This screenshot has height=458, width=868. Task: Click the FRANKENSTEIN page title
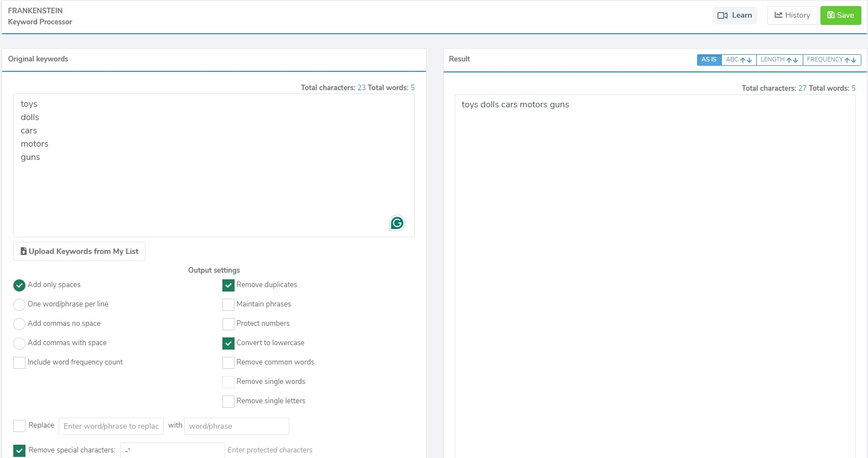35,11
